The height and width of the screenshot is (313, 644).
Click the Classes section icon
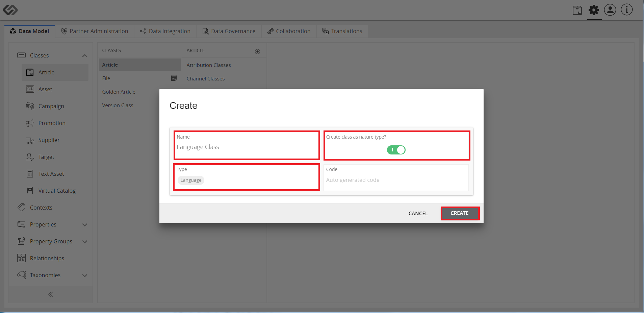point(22,55)
